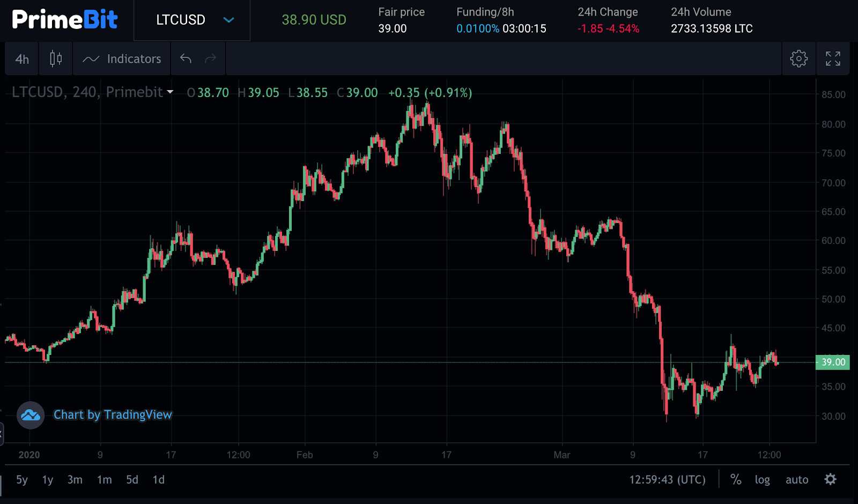Screen dimensions: 858x504
Task: Toggle log scale mode
Action: pos(762,480)
